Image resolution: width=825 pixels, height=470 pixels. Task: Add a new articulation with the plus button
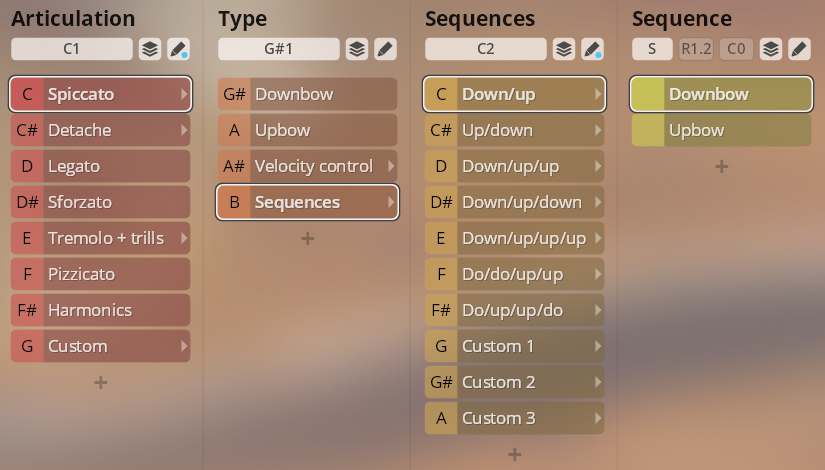coord(100,382)
